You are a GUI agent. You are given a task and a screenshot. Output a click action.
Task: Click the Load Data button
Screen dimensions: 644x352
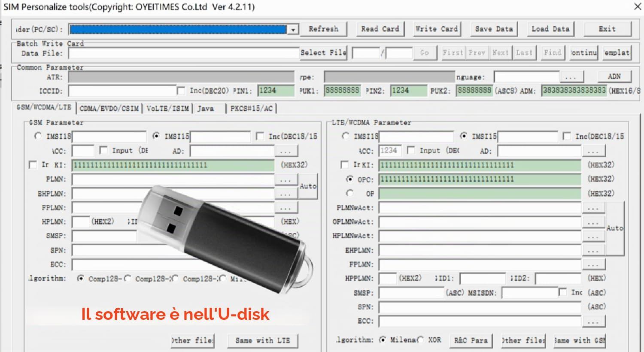click(550, 29)
